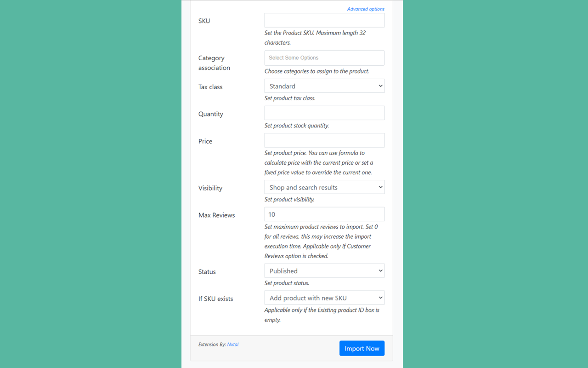Open Add product with new SKU options

click(x=324, y=297)
